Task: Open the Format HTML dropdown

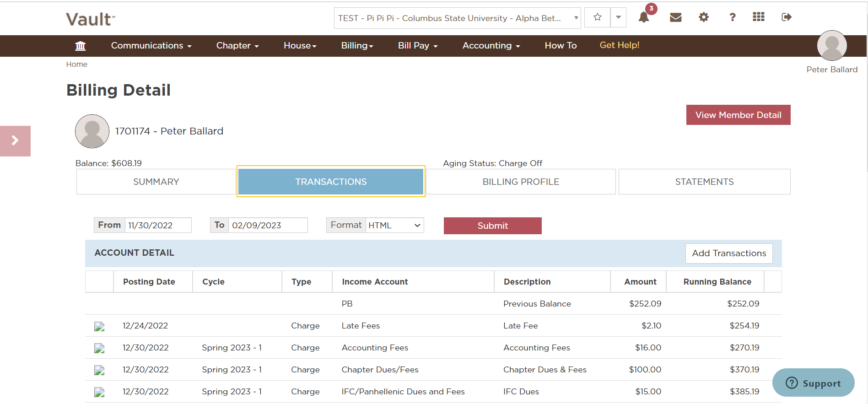Action: (x=394, y=225)
